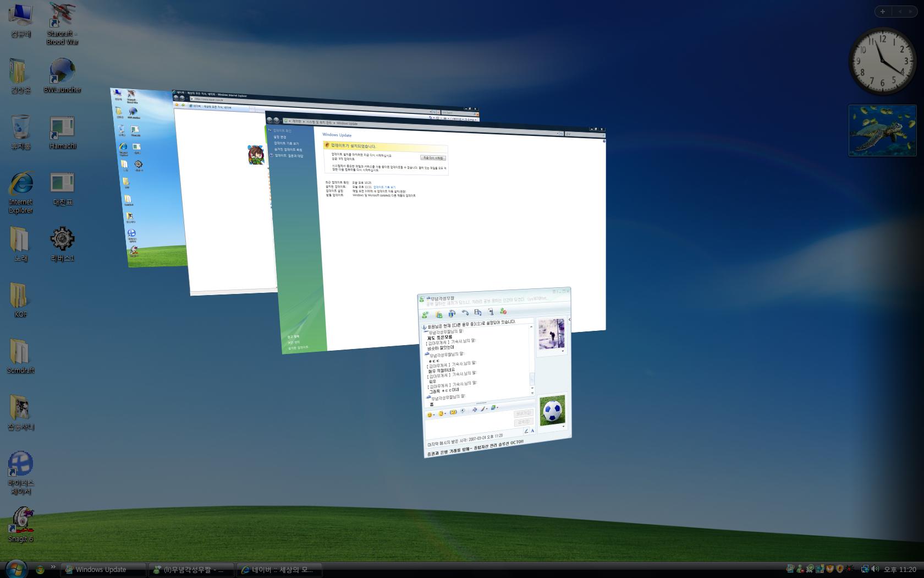Click the messenger message input box
This screenshot has height=578, width=924.
tap(470, 427)
